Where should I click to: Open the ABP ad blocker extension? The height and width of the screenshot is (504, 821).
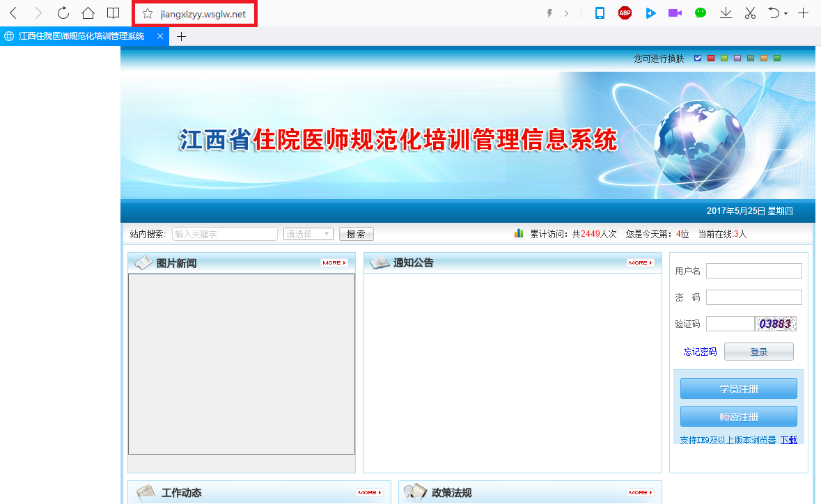point(625,13)
